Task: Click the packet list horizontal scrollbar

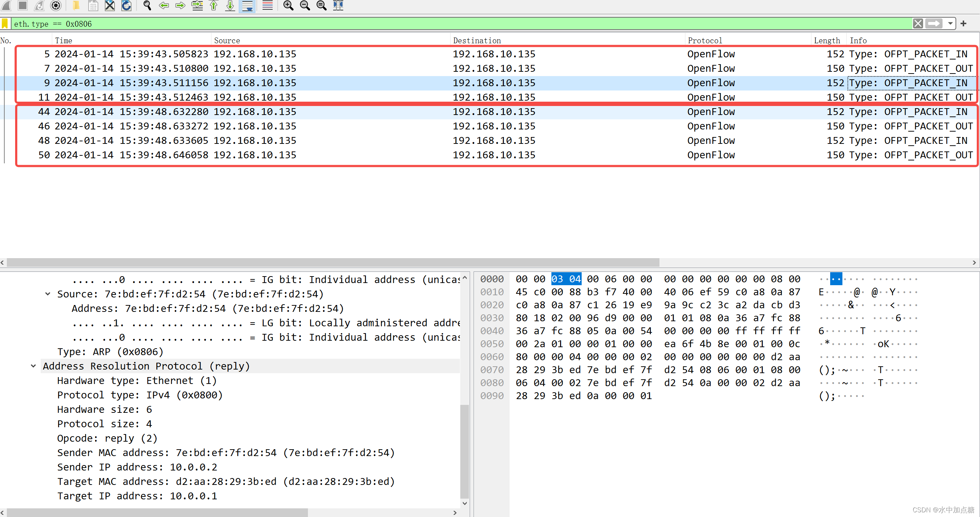Action: pyautogui.click(x=332, y=262)
